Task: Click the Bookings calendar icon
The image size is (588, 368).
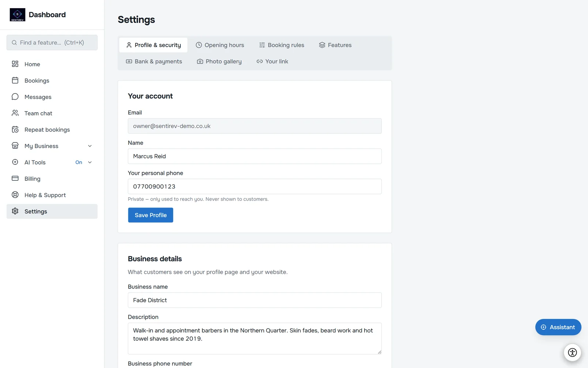Action: 15,80
